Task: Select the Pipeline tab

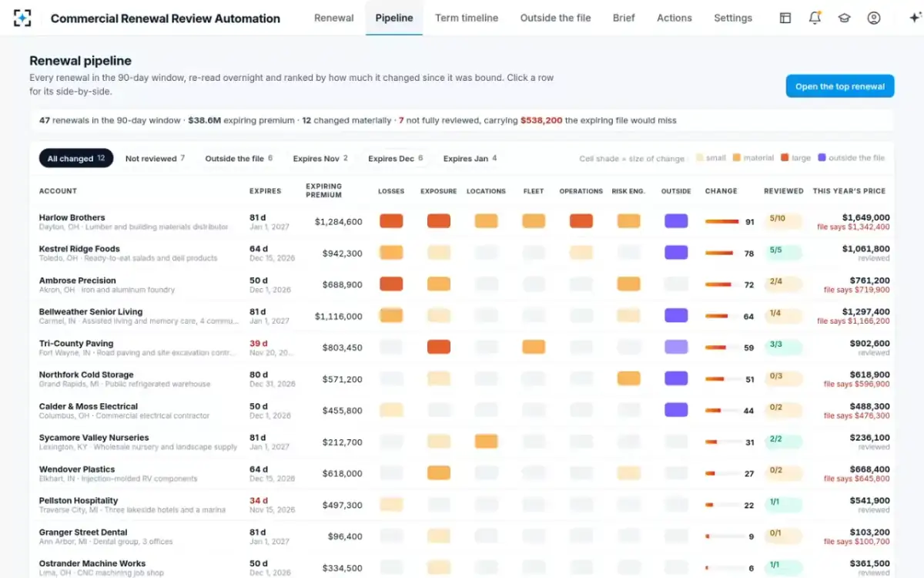Action: coord(394,18)
